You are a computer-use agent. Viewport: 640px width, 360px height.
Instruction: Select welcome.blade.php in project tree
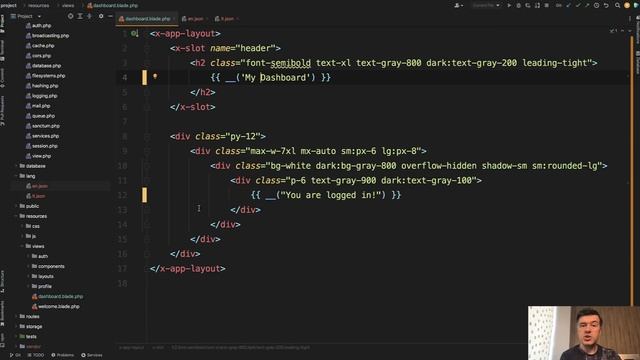point(56,307)
